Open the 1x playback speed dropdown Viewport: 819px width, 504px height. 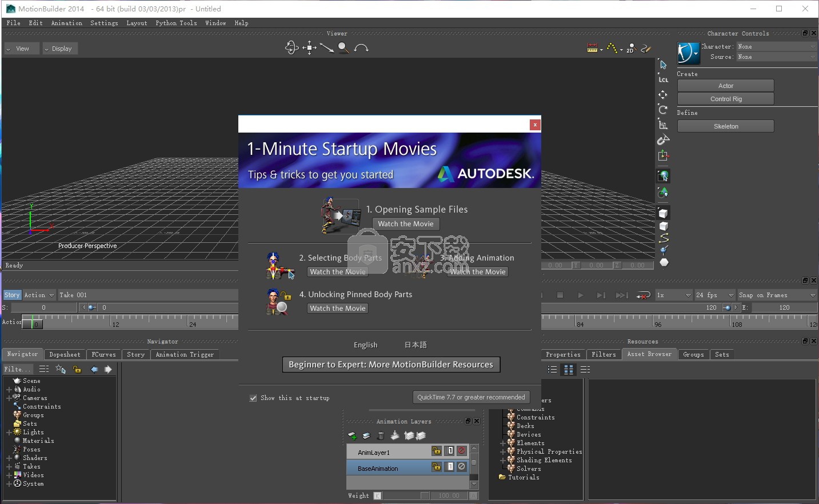[x=673, y=295]
